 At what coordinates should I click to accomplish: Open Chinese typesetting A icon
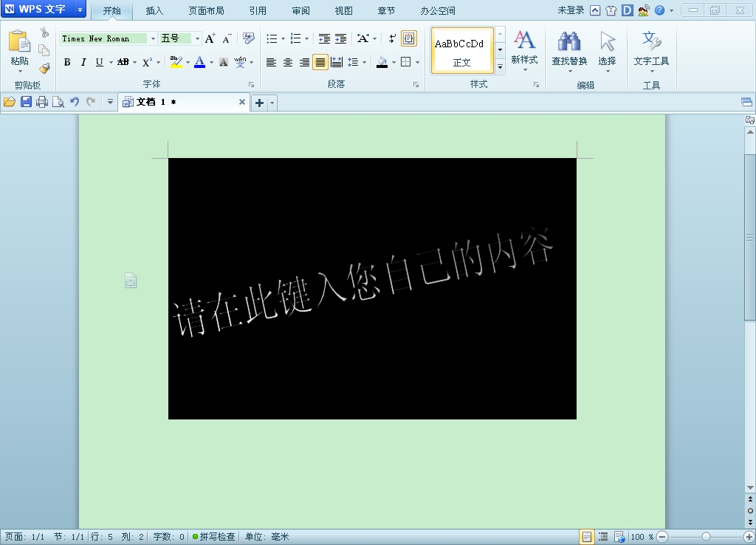tap(363, 38)
